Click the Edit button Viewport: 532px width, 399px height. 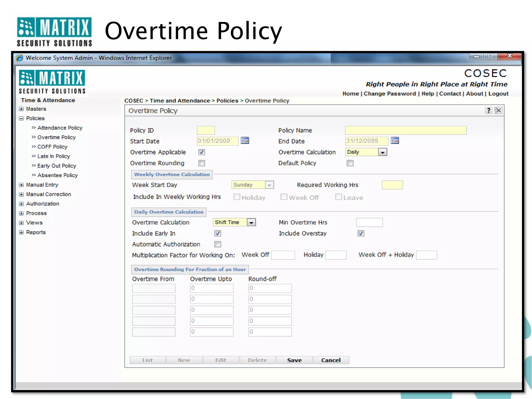tap(221, 360)
